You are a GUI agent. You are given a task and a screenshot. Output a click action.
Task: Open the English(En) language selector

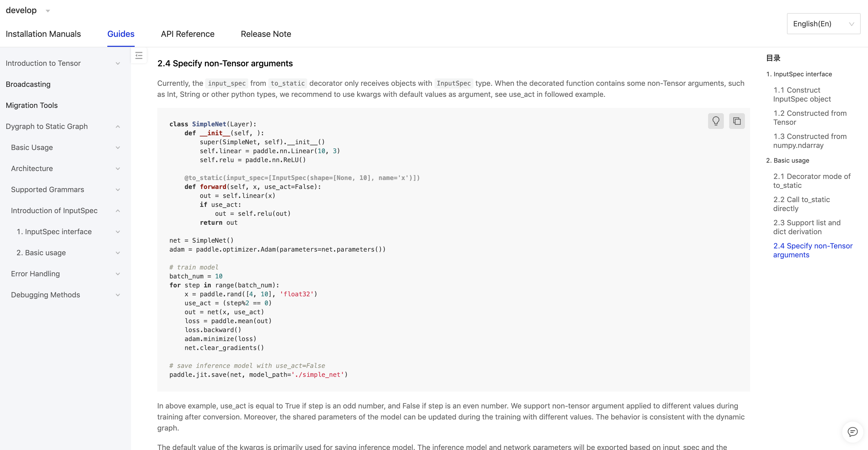tap(823, 24)
